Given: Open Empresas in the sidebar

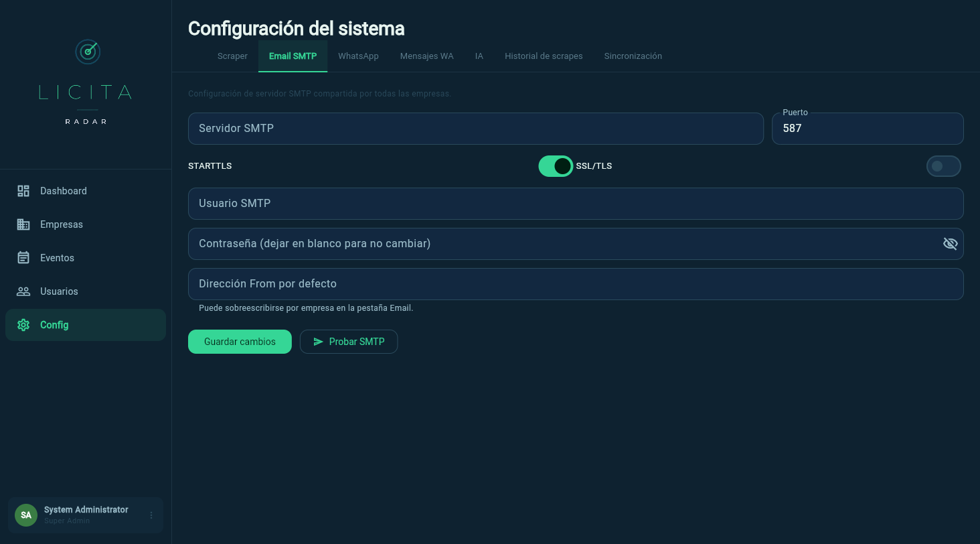Looking at the screenshot, I should coord(86,224).
